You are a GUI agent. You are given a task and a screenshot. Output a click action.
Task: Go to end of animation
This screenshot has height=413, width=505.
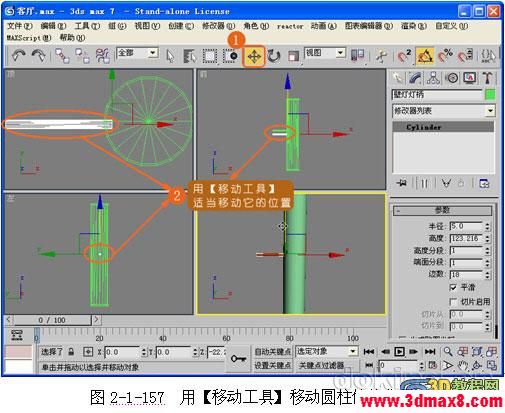click(430, 351)
